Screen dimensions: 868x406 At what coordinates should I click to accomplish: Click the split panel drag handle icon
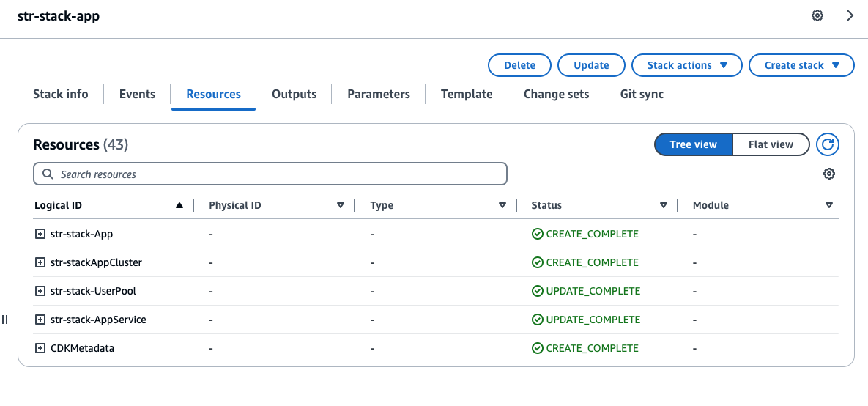(5, 320)
